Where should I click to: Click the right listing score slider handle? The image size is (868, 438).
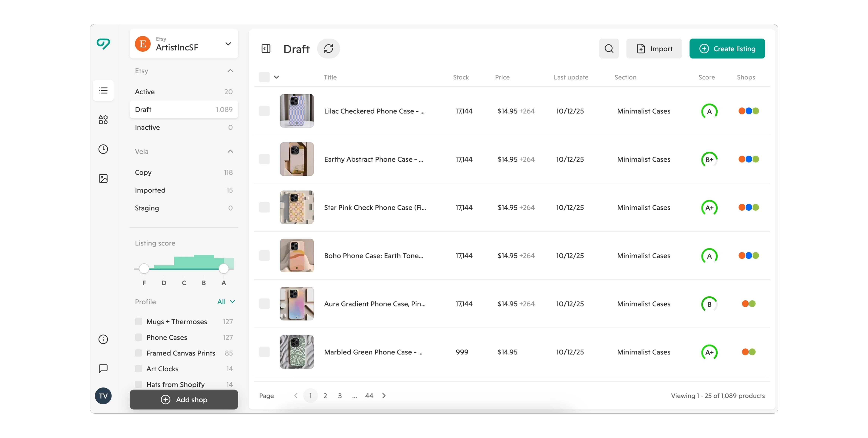tap(223, 268)
